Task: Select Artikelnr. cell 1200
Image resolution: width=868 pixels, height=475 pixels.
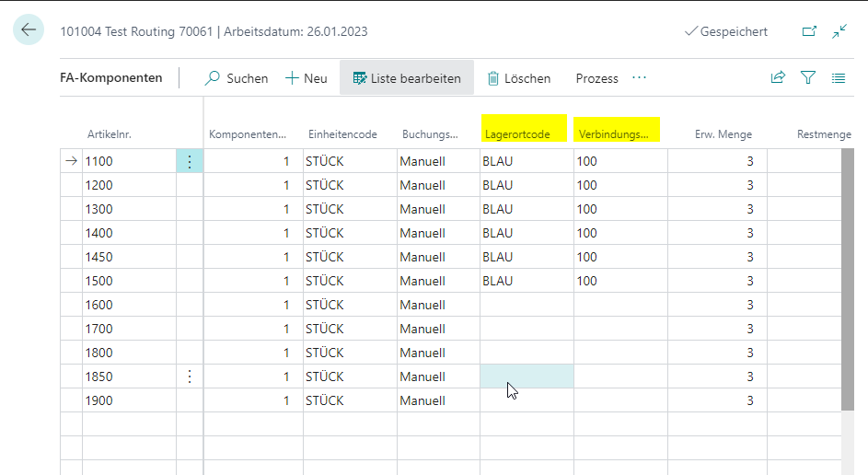Action: coord(129,185)
